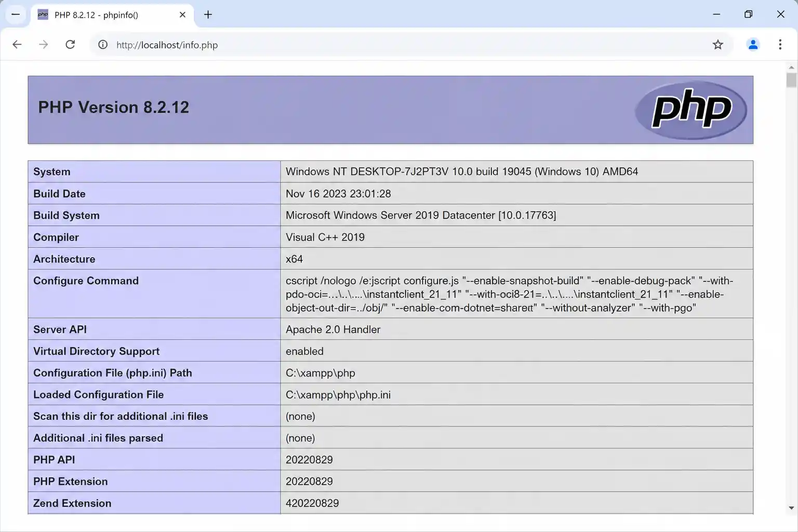Viewport: 798px width, 532px height.
Task: Click the x64 architecture value
Action: coord(294,259)
